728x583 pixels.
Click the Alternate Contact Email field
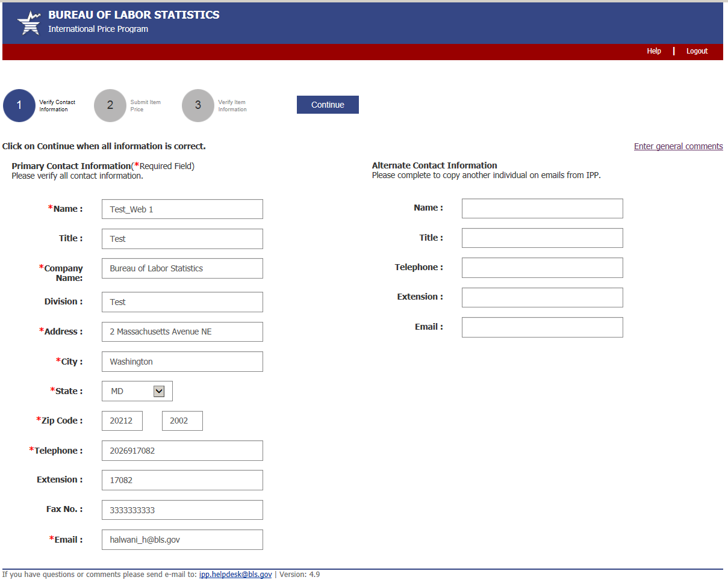tap(543, 327)
